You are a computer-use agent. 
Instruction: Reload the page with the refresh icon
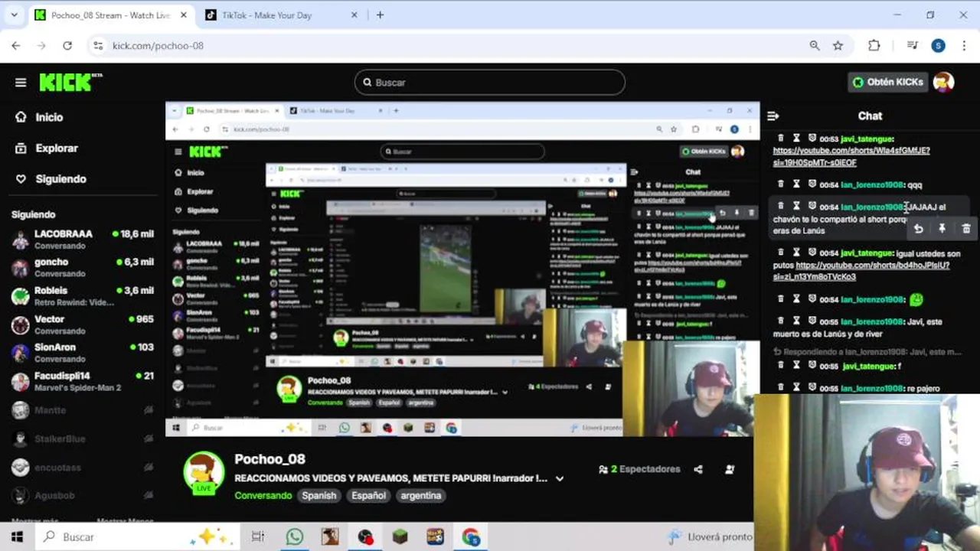pyautogui.click(x=67, y=46)
